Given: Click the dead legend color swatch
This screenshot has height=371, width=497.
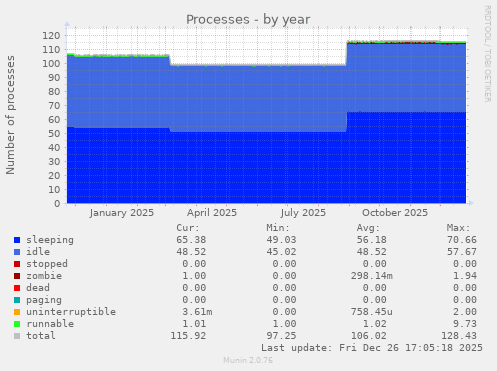Looking at the screenshot, I should (x=17, y=288).
